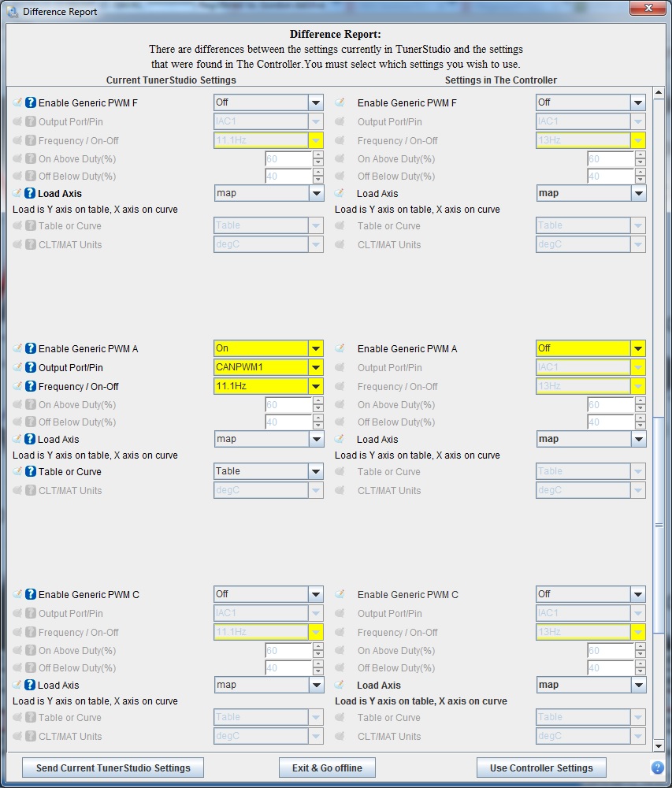Open help for PWM A Output Port/Pin
The height and width of the screenshot is (788, 672).
[x=31, y=367]
